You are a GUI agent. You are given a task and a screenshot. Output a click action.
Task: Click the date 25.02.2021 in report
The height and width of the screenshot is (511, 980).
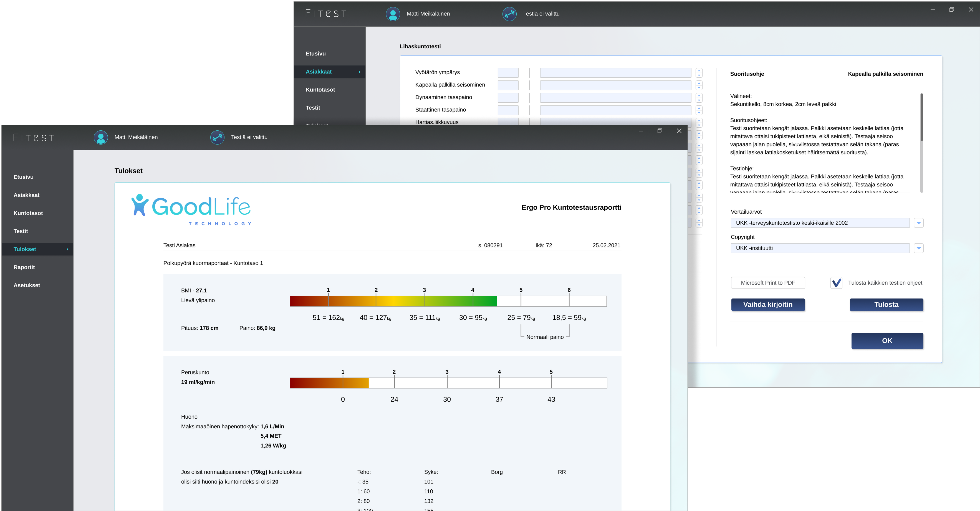(606, 246)
